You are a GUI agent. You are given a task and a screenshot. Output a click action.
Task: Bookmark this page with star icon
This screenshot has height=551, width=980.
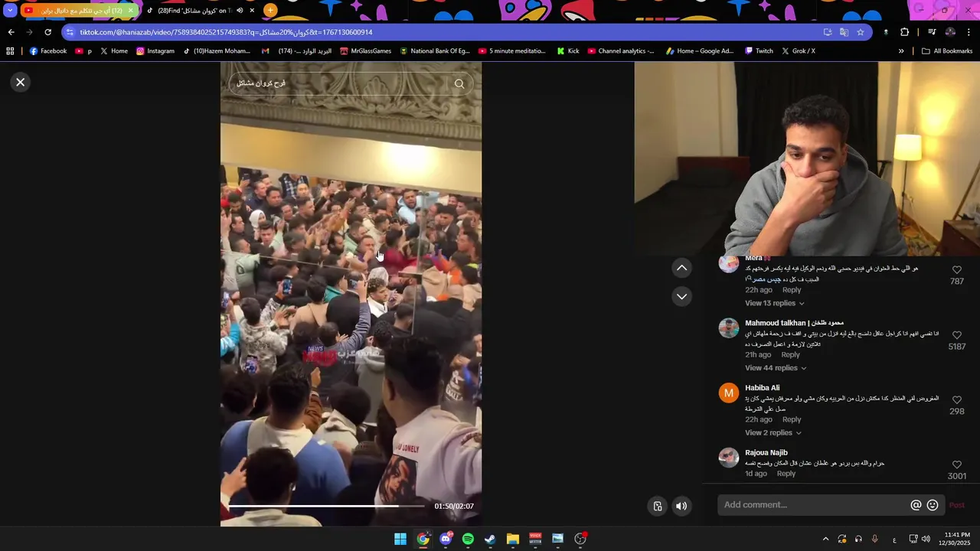click(x=861, y=32)
